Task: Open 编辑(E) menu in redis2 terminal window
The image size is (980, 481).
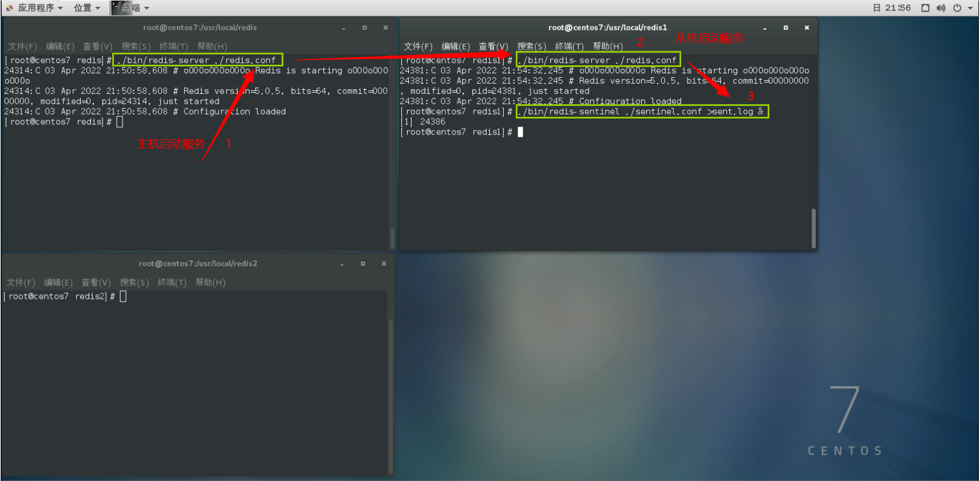Action: tap(58, 282)
